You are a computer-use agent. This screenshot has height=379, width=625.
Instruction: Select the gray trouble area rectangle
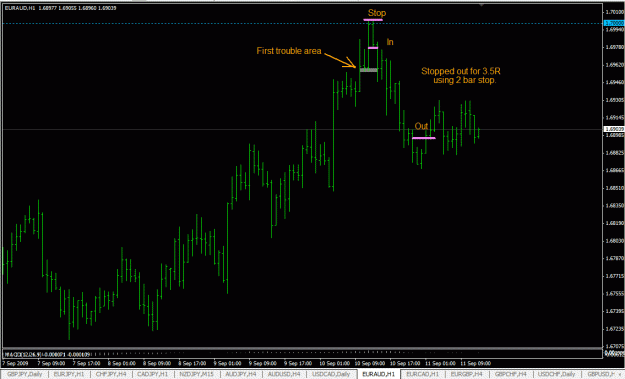coord(369,70)
